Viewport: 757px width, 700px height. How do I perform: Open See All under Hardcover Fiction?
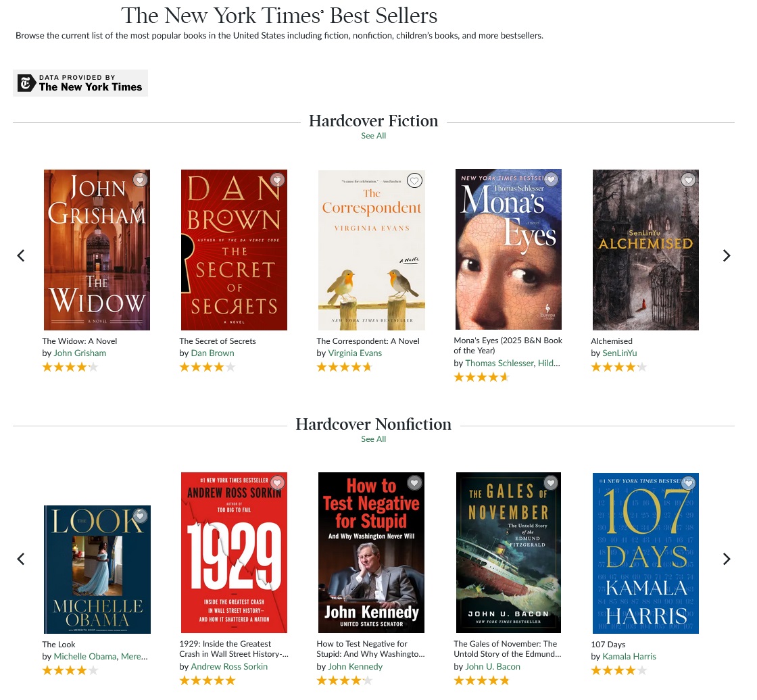[x=374, y=136]
